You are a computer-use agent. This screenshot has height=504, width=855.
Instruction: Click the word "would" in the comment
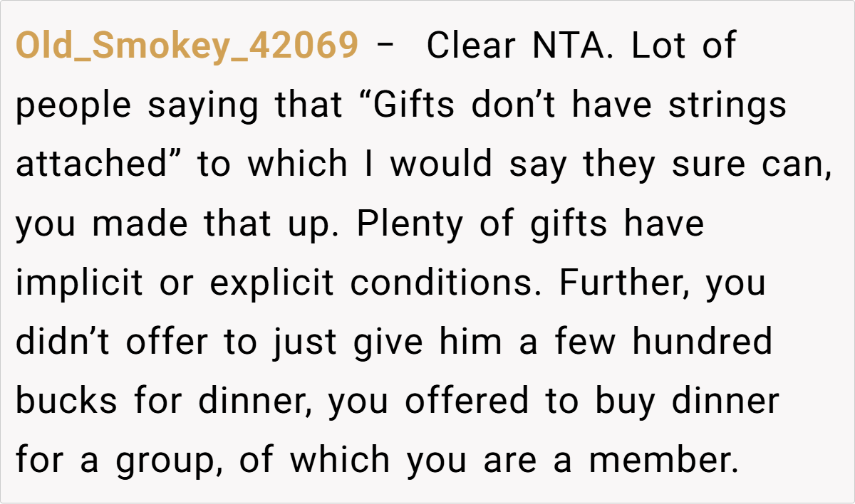tap(441, 164)
